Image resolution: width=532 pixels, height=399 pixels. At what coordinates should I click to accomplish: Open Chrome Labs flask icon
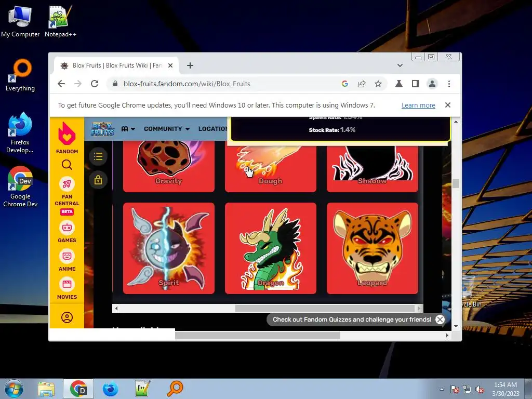tap(399, 84)
